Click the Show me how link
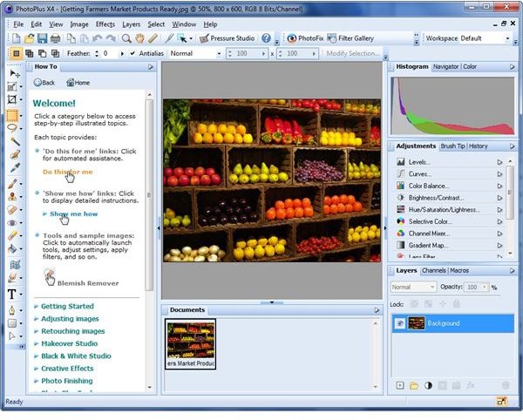523x420 pixels. click(x=73, y=214)
